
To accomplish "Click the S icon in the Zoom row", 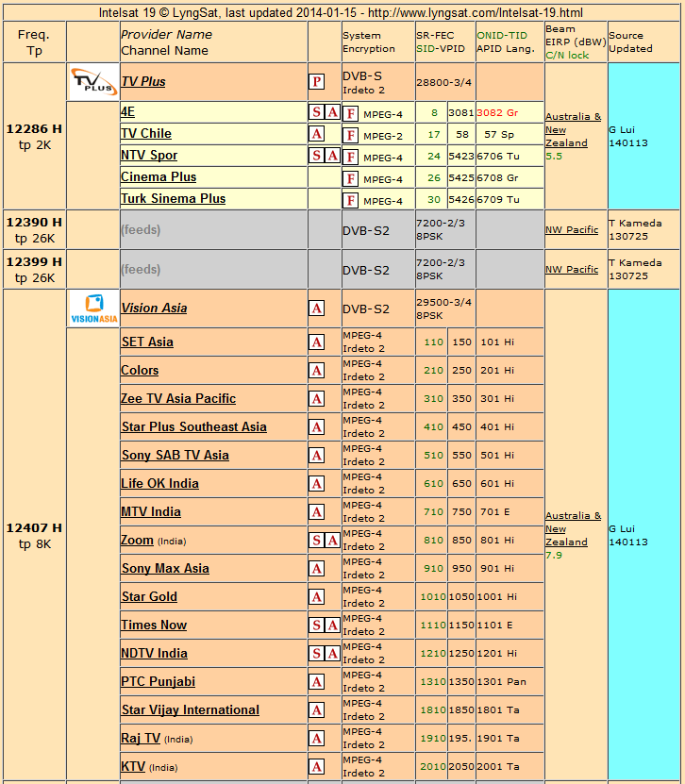I will pyautogui.click(x=316, y=541).
